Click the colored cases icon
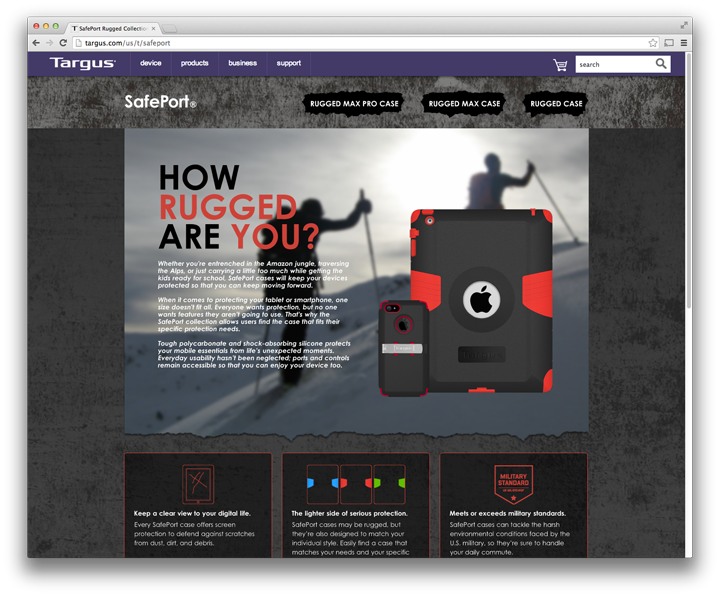Viewport: 720px width, 596px height. coord(356,484)
